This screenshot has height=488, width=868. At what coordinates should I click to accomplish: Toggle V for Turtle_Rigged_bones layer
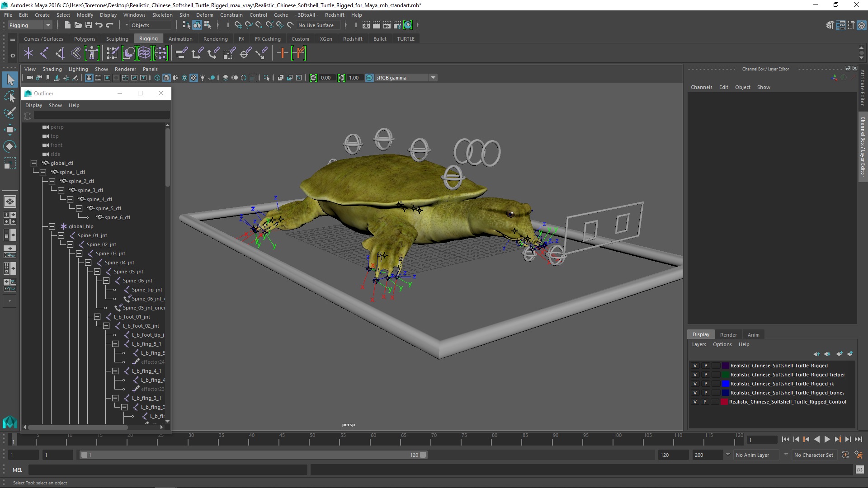point(695,393)
